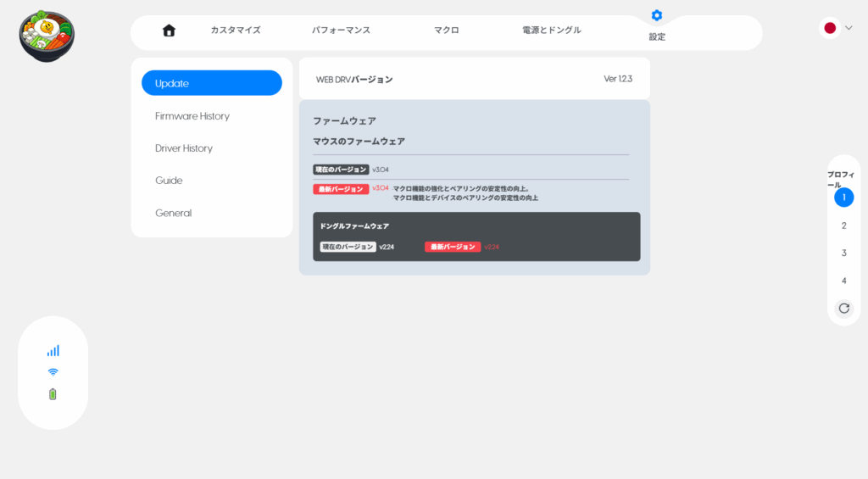Click the Japan flag language icon
This screenshot has width=868, height=479.
click(x=830, y=28)
